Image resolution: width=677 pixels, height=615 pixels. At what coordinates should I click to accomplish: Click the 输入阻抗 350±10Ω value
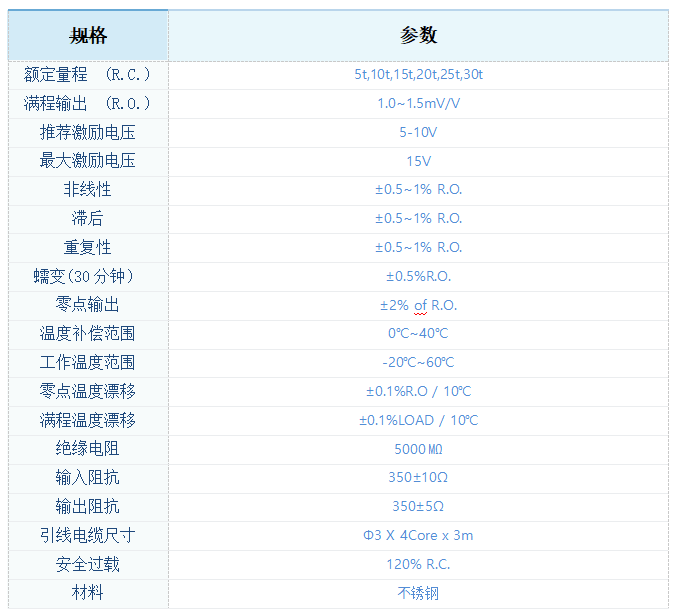[418, 478]
